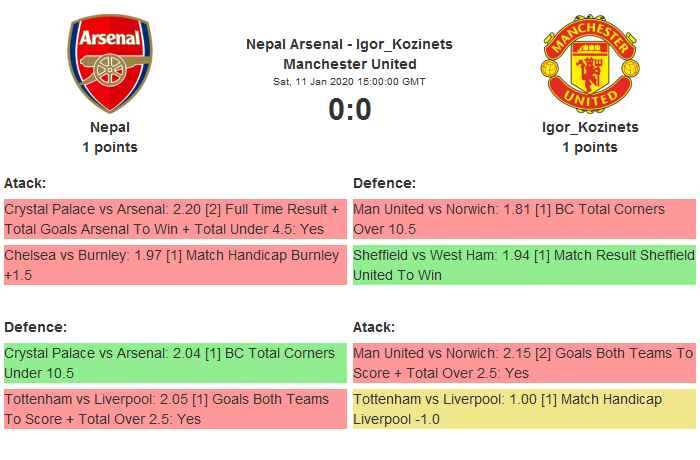Click the lower right Atack heading
The height and width of the screenshot is (460, 700).
(x=374, y=327)
